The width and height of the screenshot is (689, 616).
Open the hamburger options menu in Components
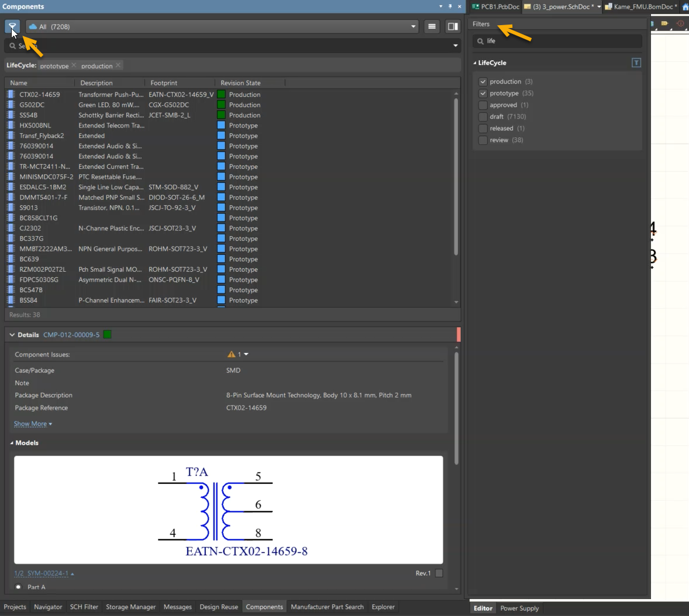point(432,26)
